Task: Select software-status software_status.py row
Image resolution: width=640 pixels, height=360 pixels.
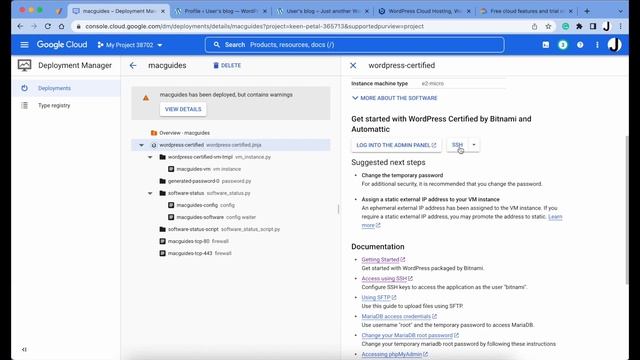Action: pos(231,193)
